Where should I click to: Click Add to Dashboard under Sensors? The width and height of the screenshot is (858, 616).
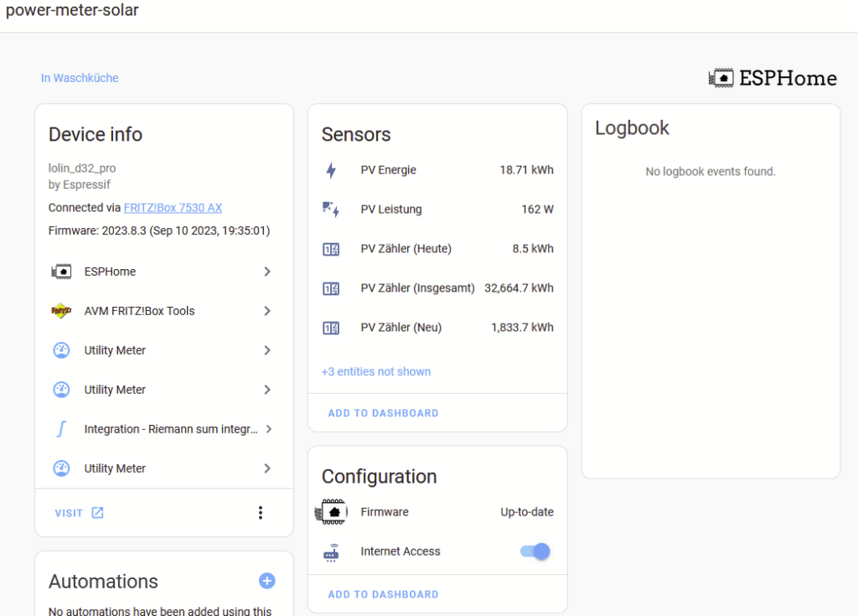(383, 413)
